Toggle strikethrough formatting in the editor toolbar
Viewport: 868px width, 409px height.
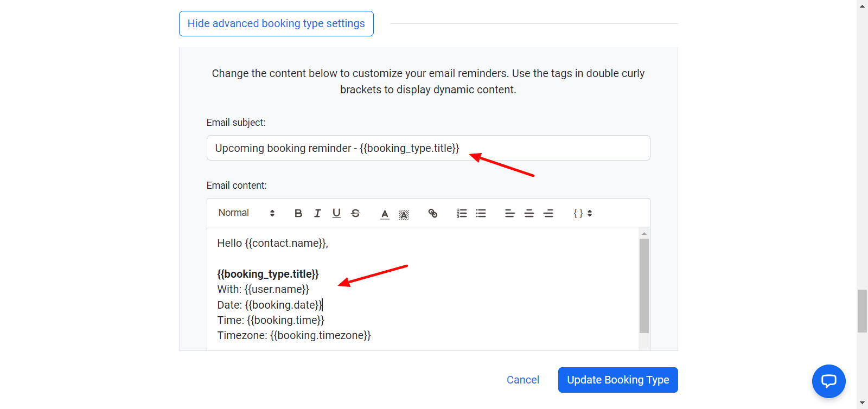click(355, 213)
